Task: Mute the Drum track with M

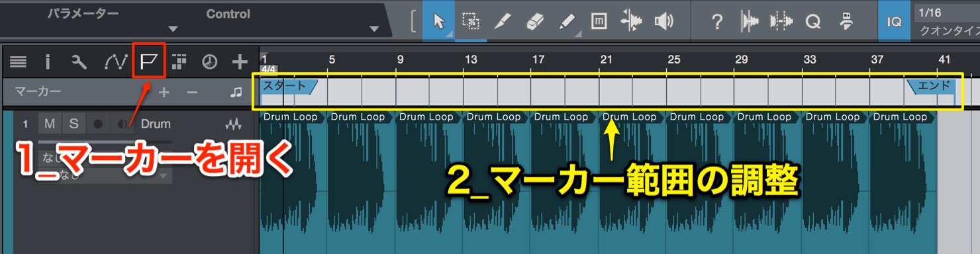Action: [50, 124]
